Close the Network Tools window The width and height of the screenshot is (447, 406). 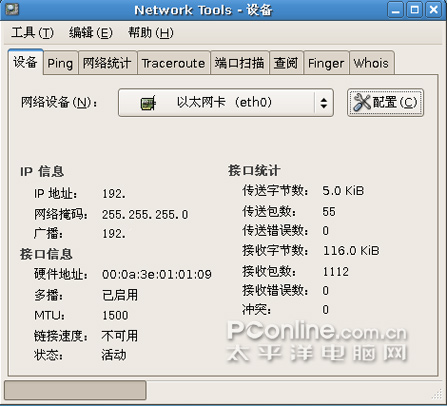pyautogui.click(x=434, y=10)
